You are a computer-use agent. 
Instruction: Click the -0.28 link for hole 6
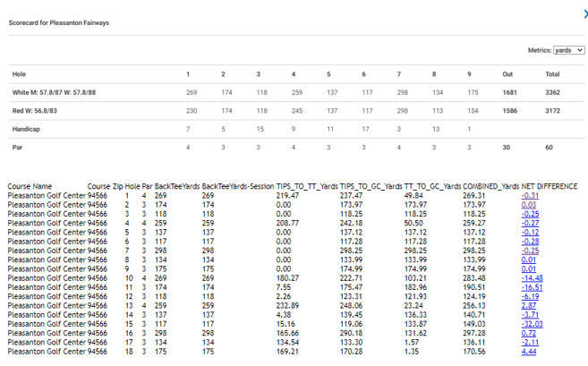point(530,242)
